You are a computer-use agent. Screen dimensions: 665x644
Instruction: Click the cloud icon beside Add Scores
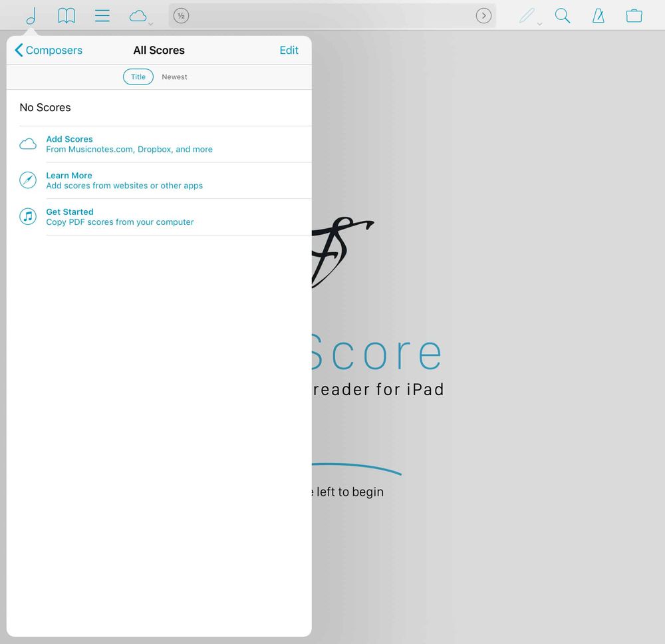(x=28, y=144)
